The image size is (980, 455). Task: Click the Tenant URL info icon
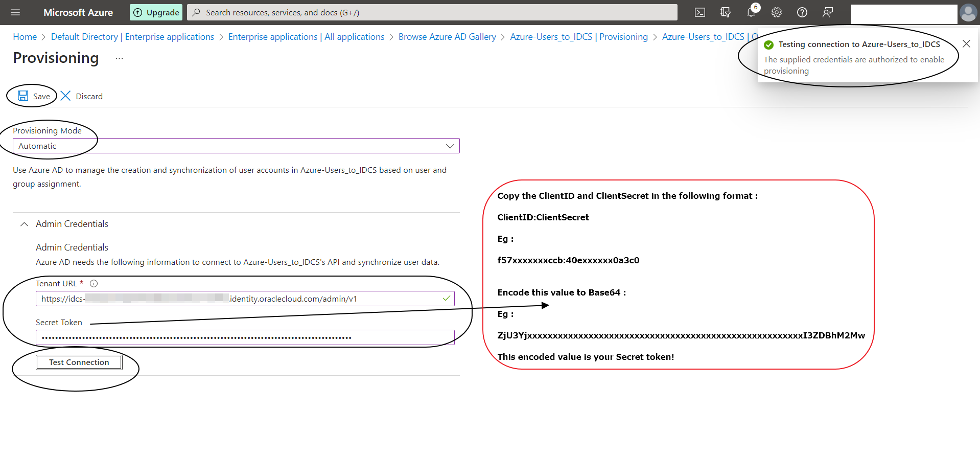click(x=94, y=283)
